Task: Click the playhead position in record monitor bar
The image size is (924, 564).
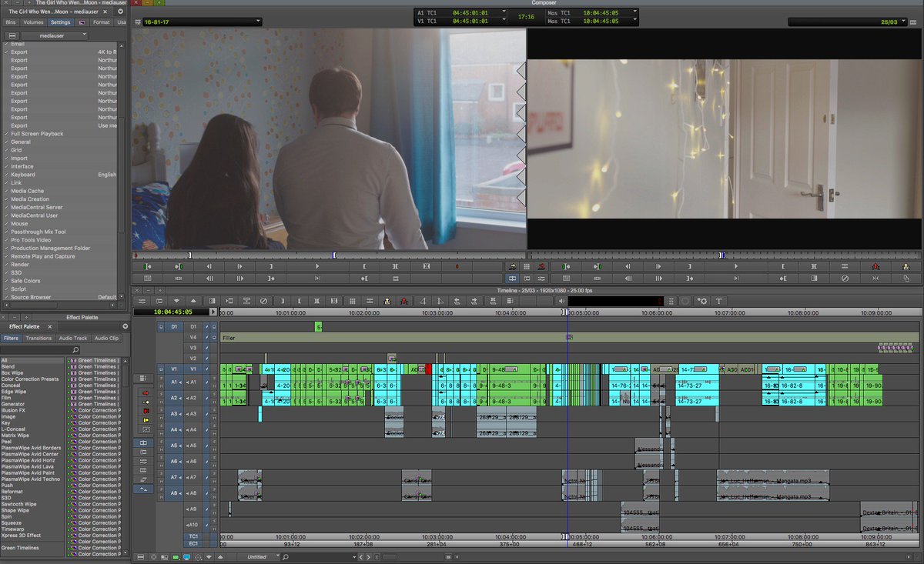Action: coord(721,255)
